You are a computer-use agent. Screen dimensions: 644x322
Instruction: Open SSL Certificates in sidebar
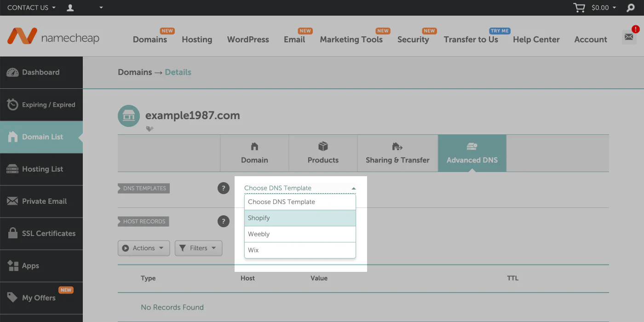click(41, 233)
